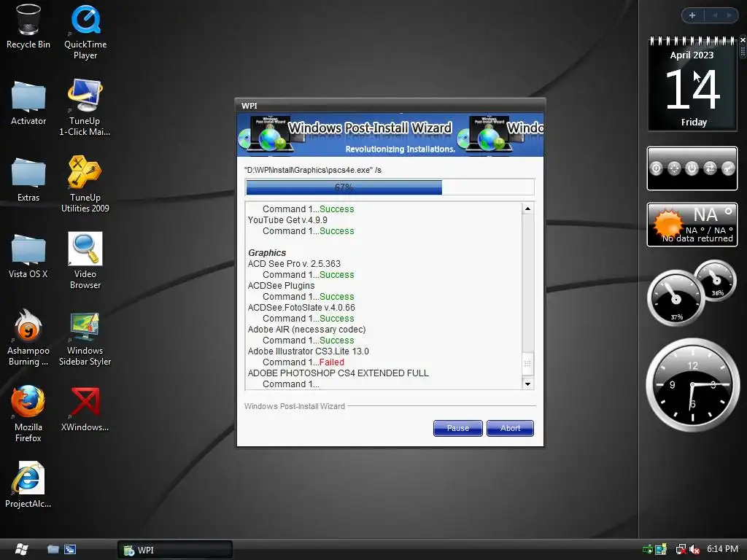Click the disconnected network tray icon
747x560 pixels.
[x=681, y=550]
